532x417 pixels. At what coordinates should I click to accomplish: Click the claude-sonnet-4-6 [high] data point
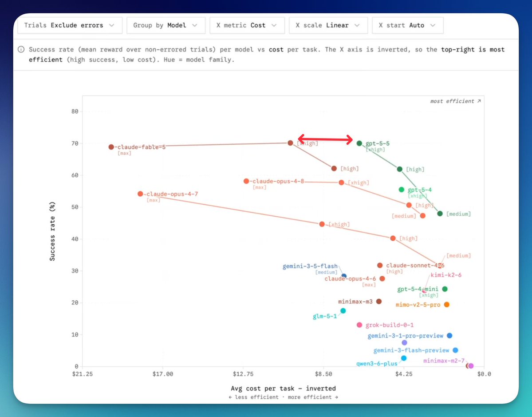click(x=380, y=265)
